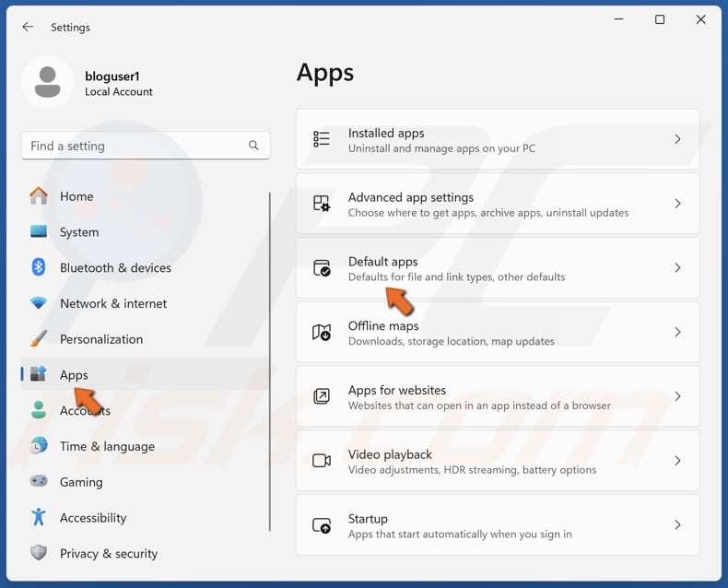Screen dimensions: 728x588
Task: Click the Startup chevron arrow
Action: point(677,524)
